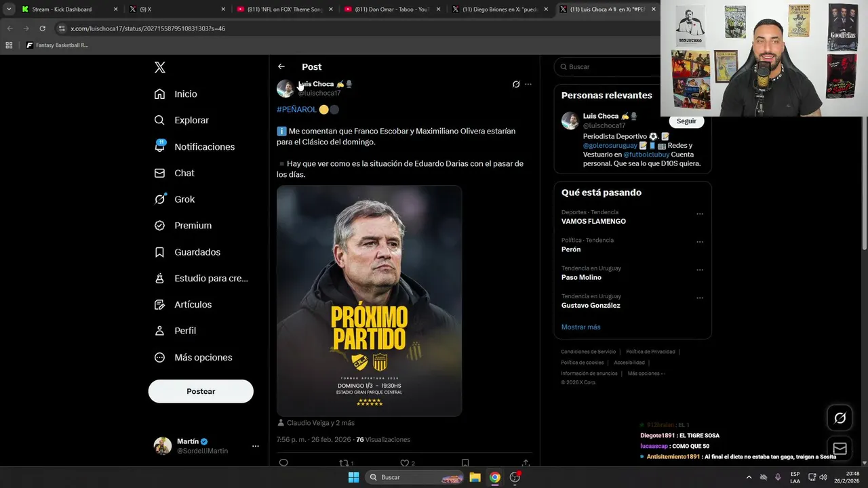The image size is (868, 488).
Task: Open Política de Privacidad link
Action: click(x=650, y=352)
